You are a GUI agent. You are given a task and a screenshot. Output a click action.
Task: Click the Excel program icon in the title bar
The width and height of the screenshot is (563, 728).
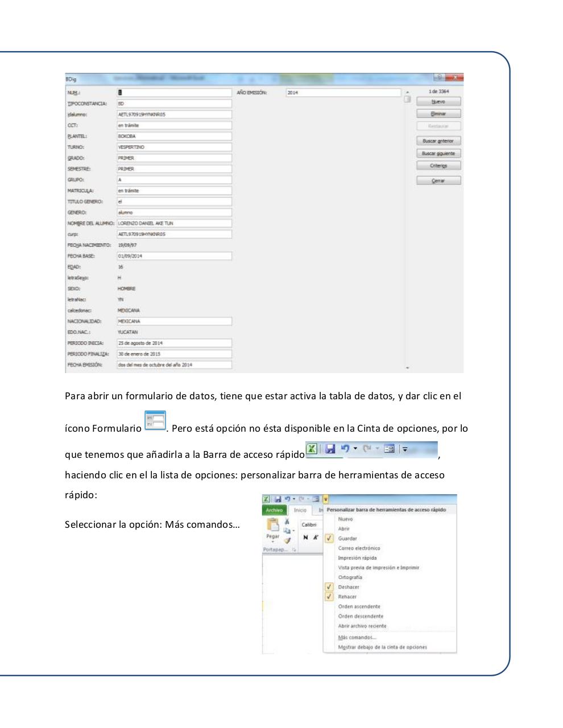[312, 449]
